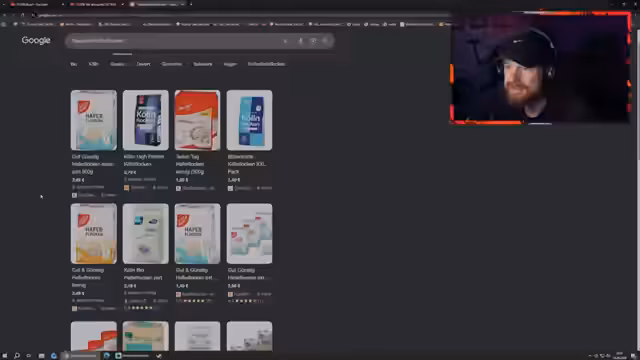
Task: Open the Kölln Bio Haferflocken image
Action: click(146, 233)
